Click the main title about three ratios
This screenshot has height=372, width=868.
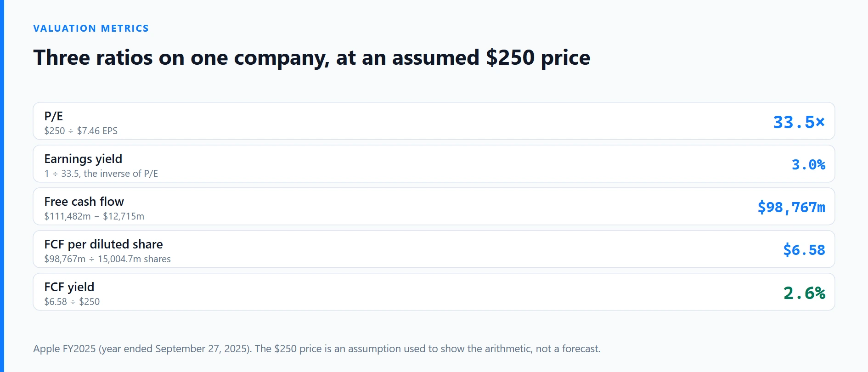pyautogui.click(x=311, y=58)
